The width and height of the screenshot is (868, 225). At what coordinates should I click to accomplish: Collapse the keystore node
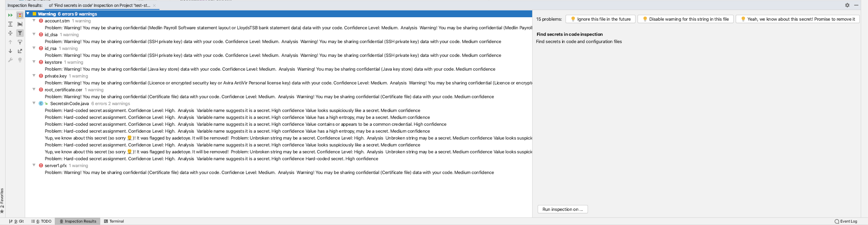[x=34, y=62]
